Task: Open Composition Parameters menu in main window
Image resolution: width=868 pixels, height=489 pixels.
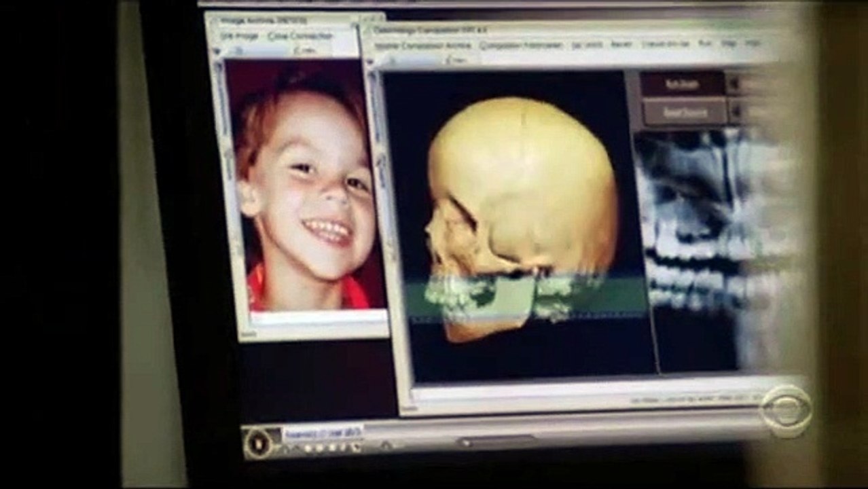Action: [521, 46]
